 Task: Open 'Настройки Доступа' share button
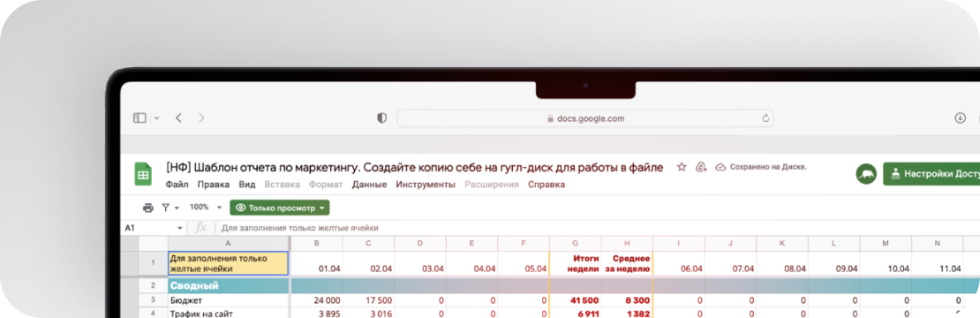tap(931, 174)
